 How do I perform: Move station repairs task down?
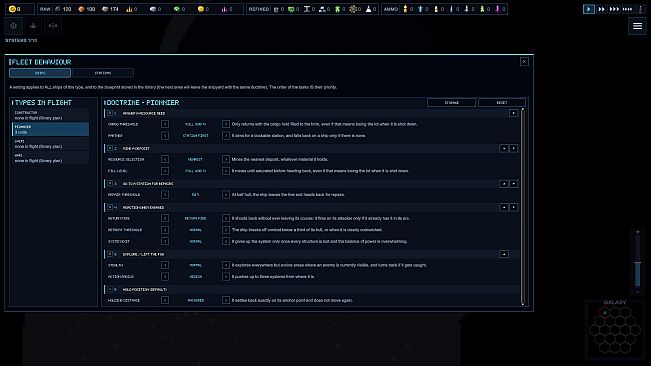[x=513, y=183]
